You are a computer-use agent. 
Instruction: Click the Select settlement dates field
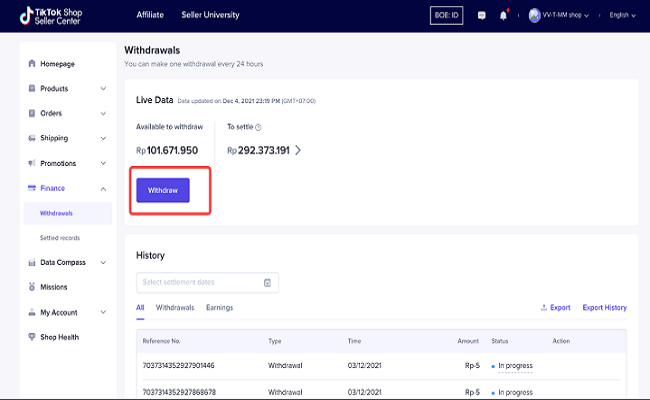click(198, 283)
